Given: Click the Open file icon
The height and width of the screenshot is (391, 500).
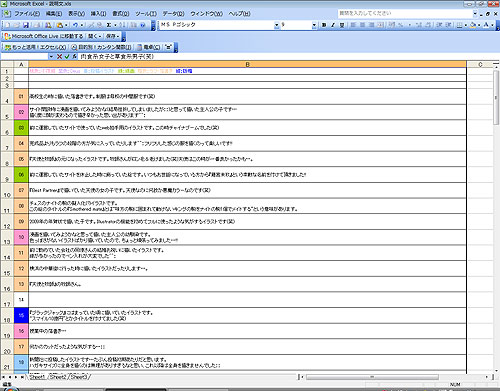Looking at the screenshot, I should 17,25.
